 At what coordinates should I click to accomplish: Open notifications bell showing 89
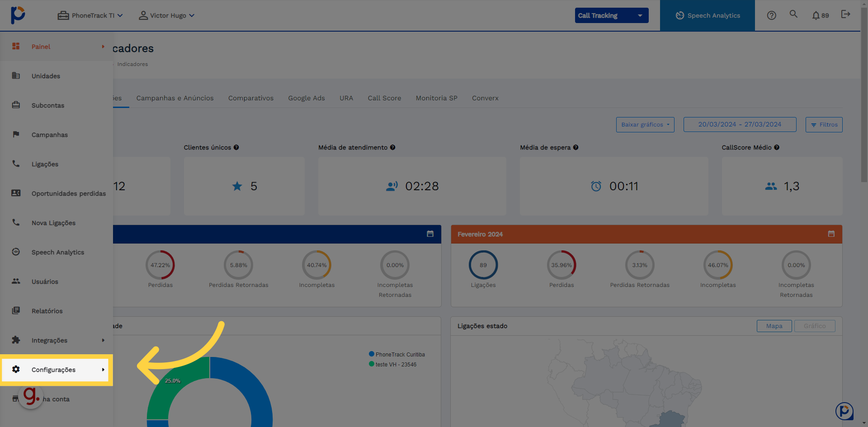coord(820,15)
